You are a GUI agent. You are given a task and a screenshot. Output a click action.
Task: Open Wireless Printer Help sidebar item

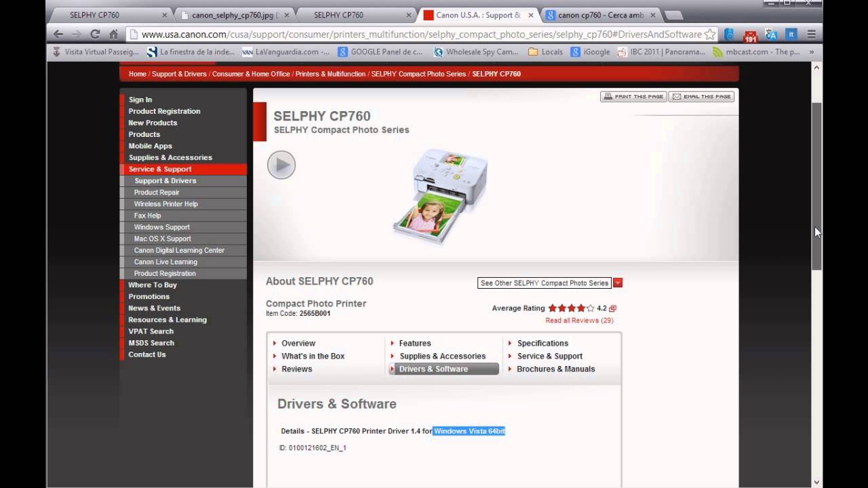point(165,204)
